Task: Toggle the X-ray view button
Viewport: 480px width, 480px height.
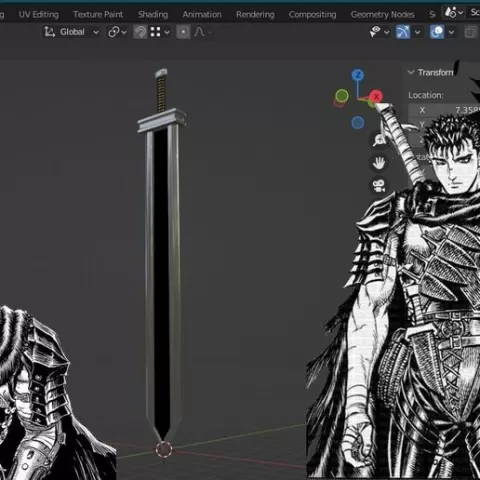Action: point(471,32)
